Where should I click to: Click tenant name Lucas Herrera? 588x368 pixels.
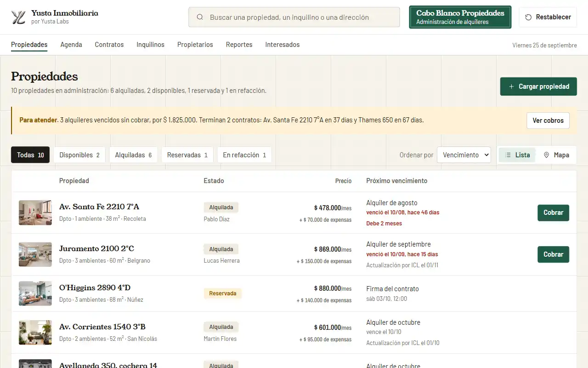click(222, 261)
